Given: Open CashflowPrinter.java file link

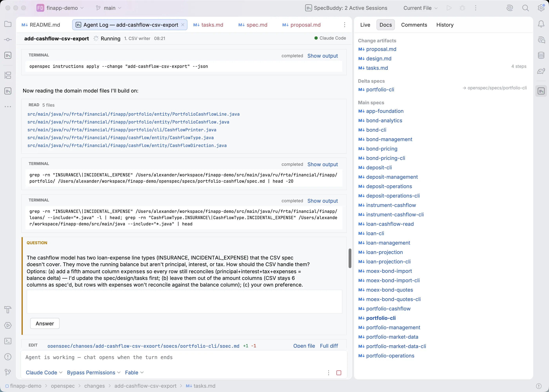Looking at the screenshot, I should click(x=122, y=130).
